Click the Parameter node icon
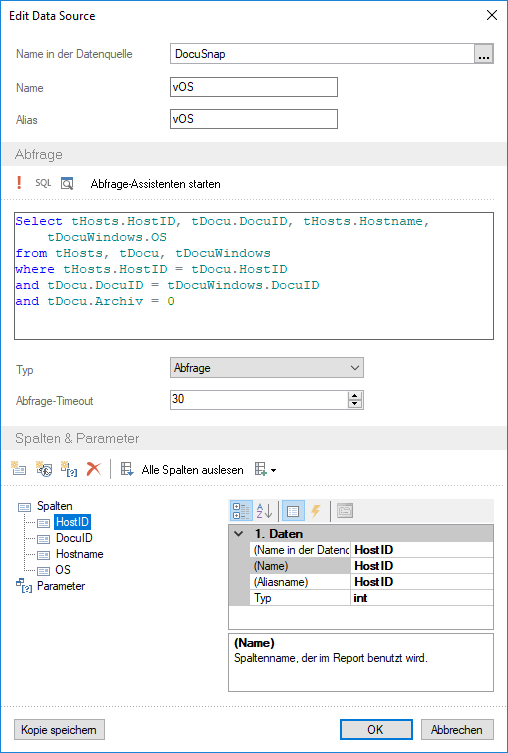508x753 pixels. pos(24,586)
